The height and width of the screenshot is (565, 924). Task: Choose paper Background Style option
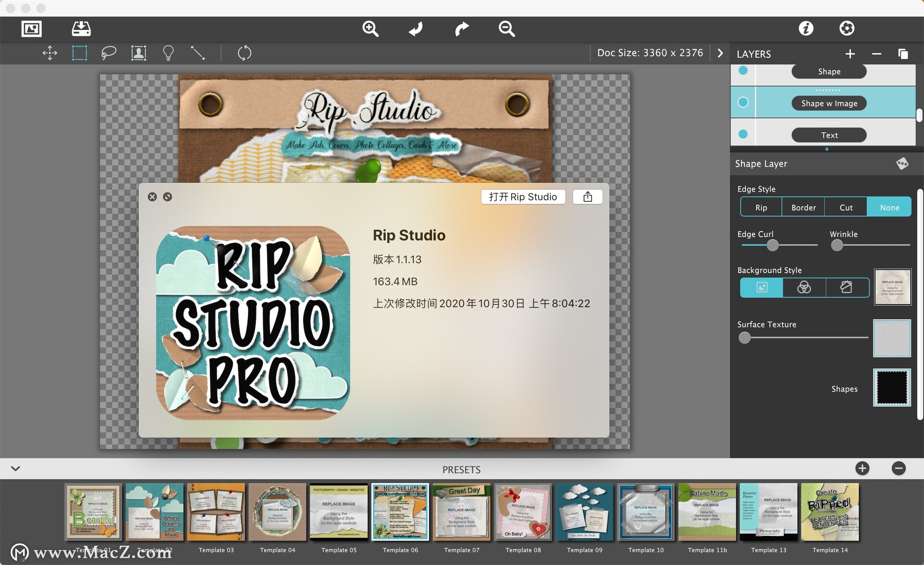(x=847, y=288)
